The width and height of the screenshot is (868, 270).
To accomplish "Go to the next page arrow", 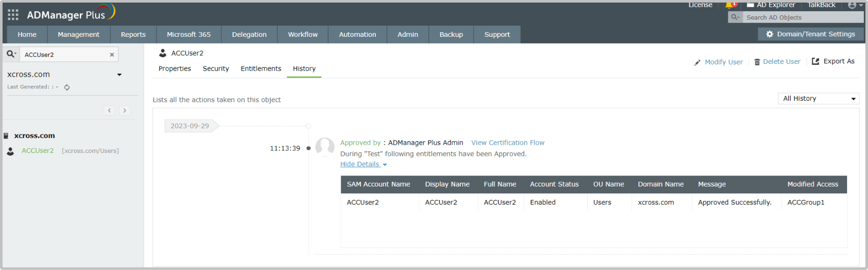I will [x=124, y=110].
